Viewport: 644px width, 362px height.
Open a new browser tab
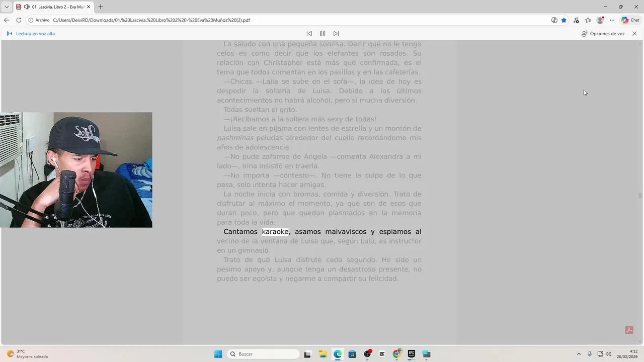point(101,7)
